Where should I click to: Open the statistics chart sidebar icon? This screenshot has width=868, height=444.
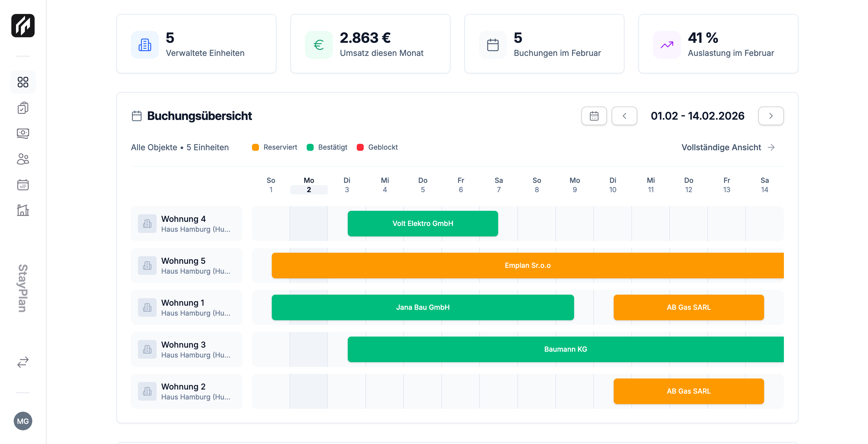23,210
